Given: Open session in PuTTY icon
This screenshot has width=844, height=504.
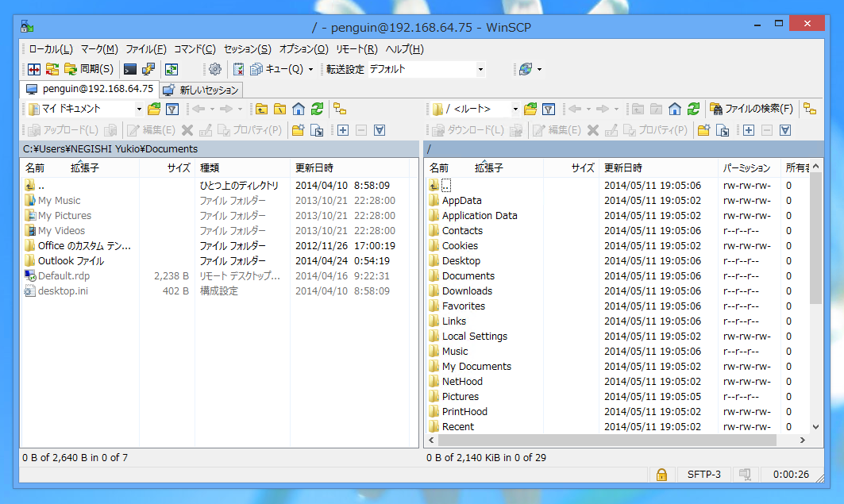Looking at the screenshot, I should point(148,69).
